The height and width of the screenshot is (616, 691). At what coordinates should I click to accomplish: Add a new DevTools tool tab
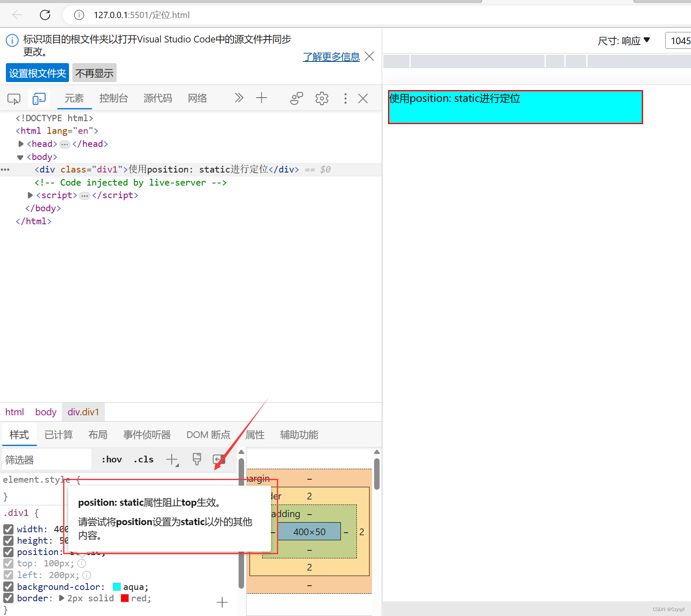[261, 98]
